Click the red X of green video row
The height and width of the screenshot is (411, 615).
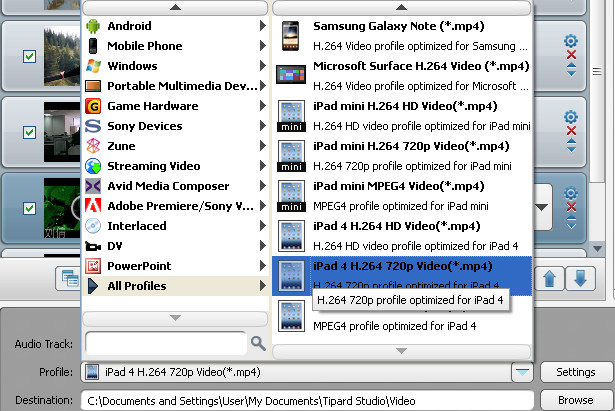point(571,207)
